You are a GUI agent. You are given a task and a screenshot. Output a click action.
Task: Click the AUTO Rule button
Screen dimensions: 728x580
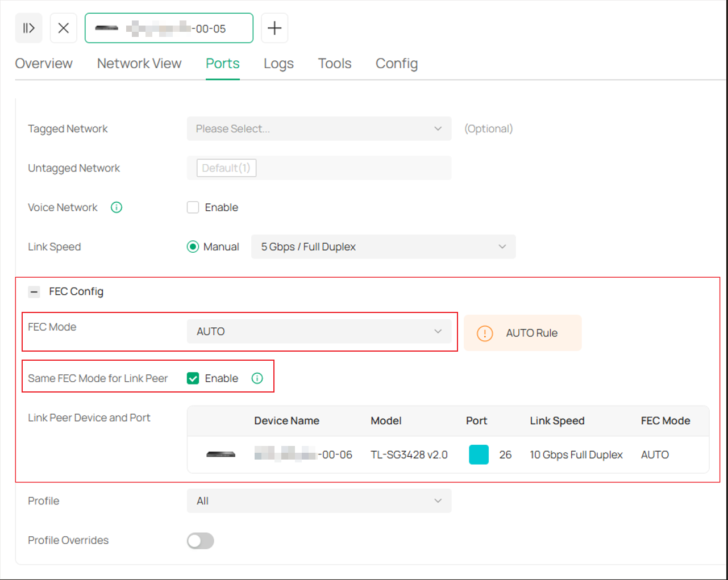522,333
